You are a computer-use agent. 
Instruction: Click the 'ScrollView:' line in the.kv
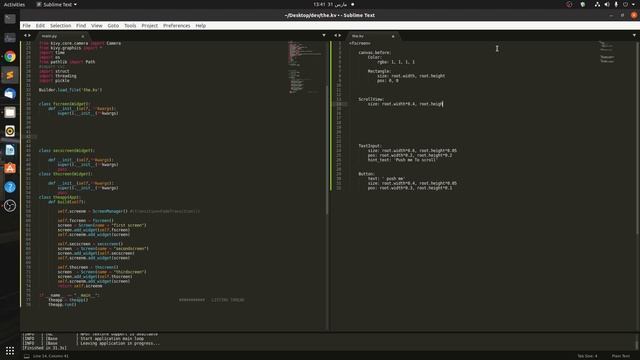[x=371, y=99]
